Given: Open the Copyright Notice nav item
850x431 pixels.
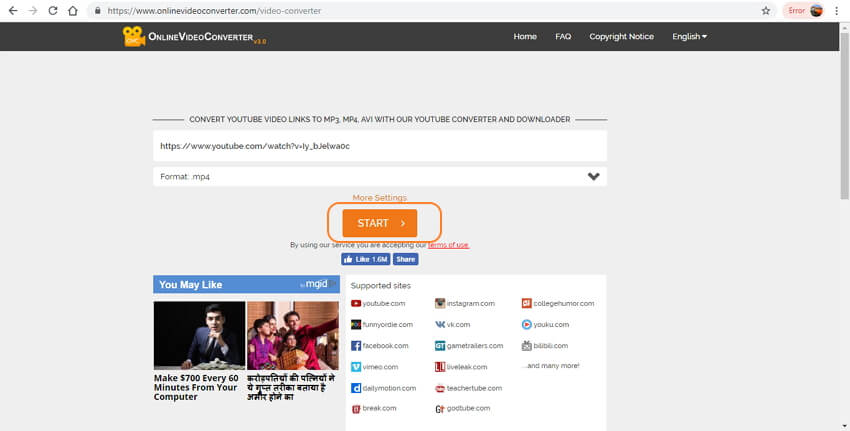Looking at the screenshot, I should pyautogui.click(x=621, y=36).
